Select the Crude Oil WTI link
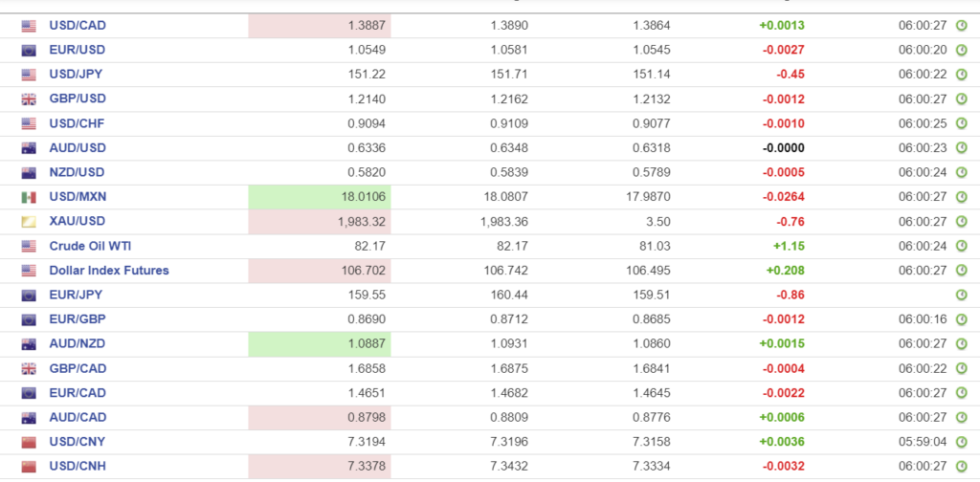Image resolution: width=980 pixels, height=482 pixels. click(90, 246)
